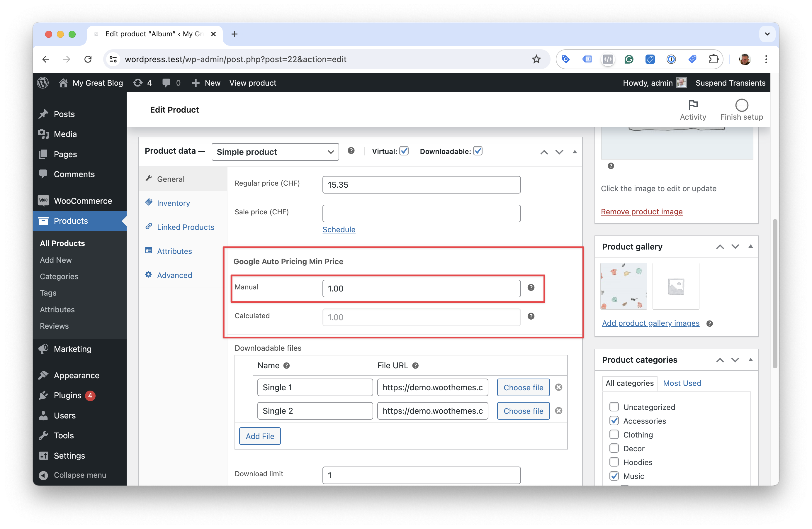Viewport: 812px width, 529px height.
Task: Open the General tab in product data
Action: 171,179
